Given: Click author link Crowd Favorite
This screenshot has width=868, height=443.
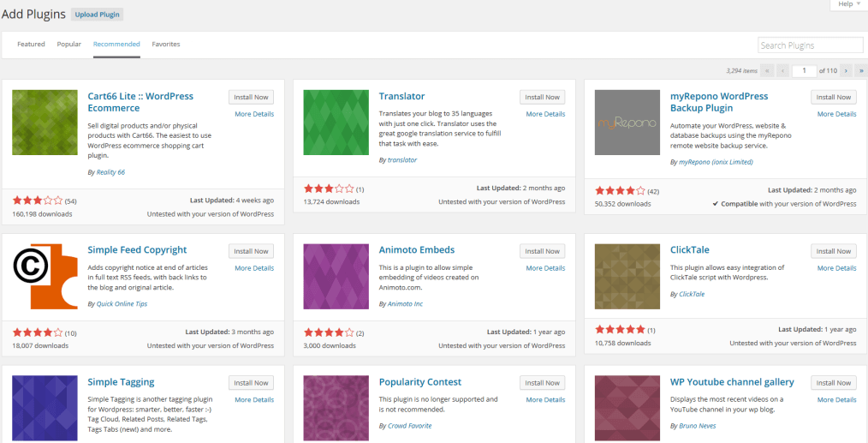Looking at the screenshot, I should (x=410, y=426).
